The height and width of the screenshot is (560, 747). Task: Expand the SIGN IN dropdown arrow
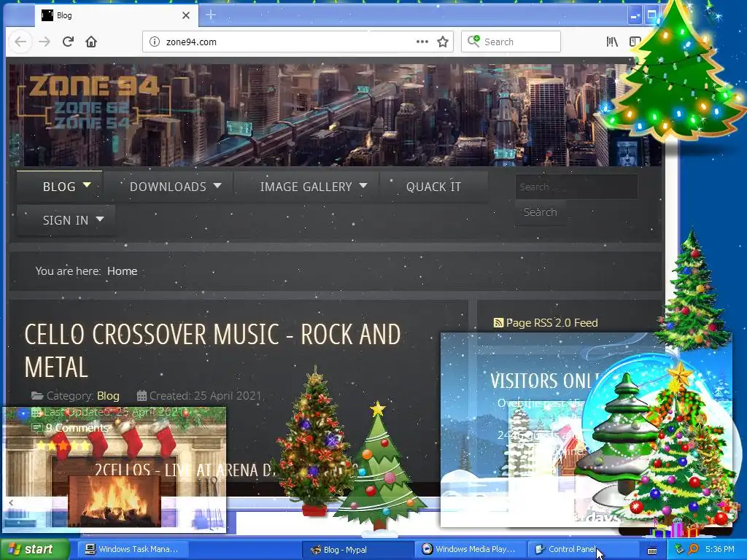[99, 219]
